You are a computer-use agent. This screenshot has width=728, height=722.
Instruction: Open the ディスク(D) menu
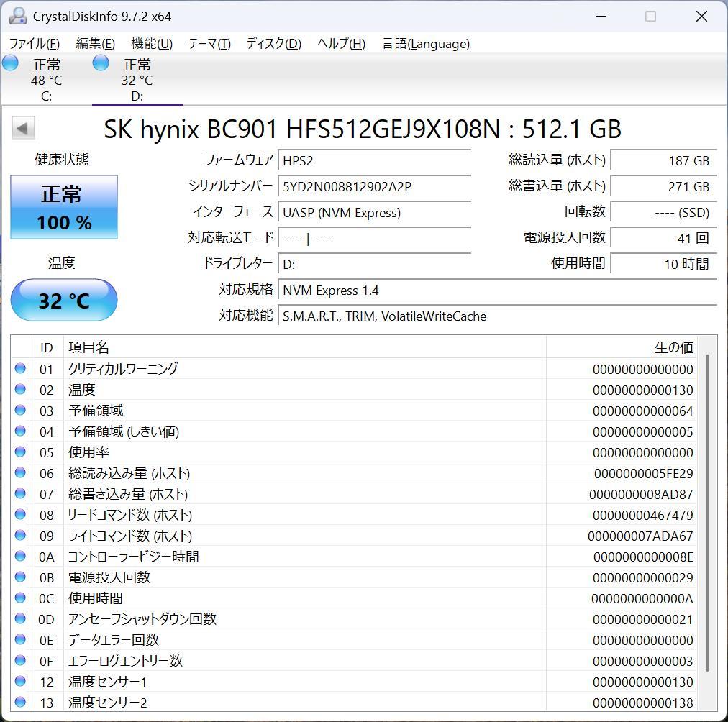(x=274, y=44)
